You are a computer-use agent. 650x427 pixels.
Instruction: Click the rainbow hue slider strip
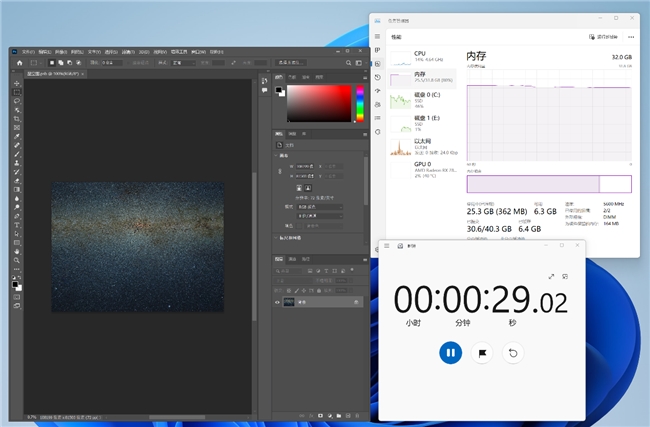pos(360,104)
